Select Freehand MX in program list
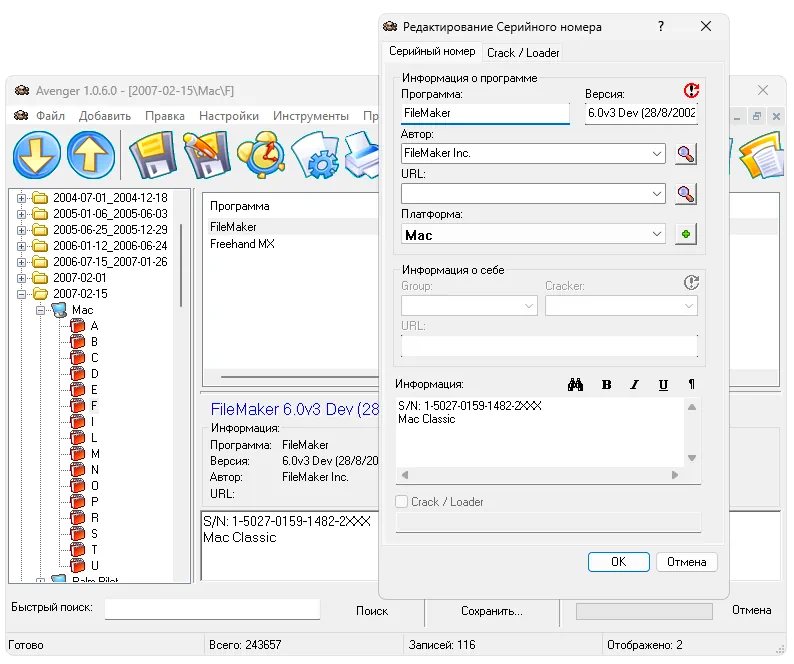Image resolution: width=794 pixels, height=664 pixels. coord(242,244)
